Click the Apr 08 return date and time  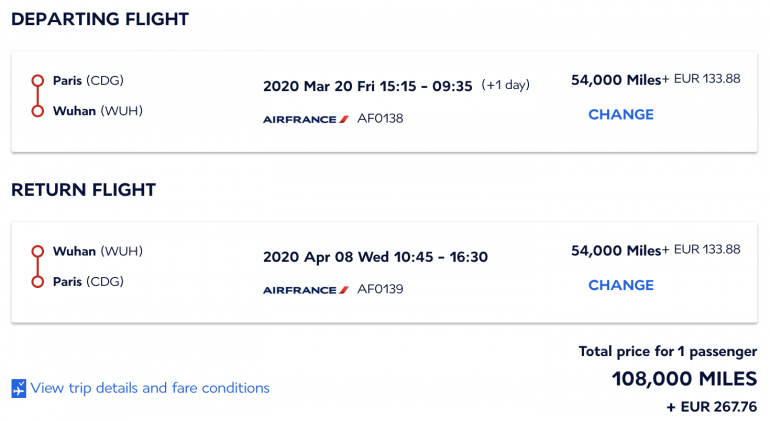point(375,257)
